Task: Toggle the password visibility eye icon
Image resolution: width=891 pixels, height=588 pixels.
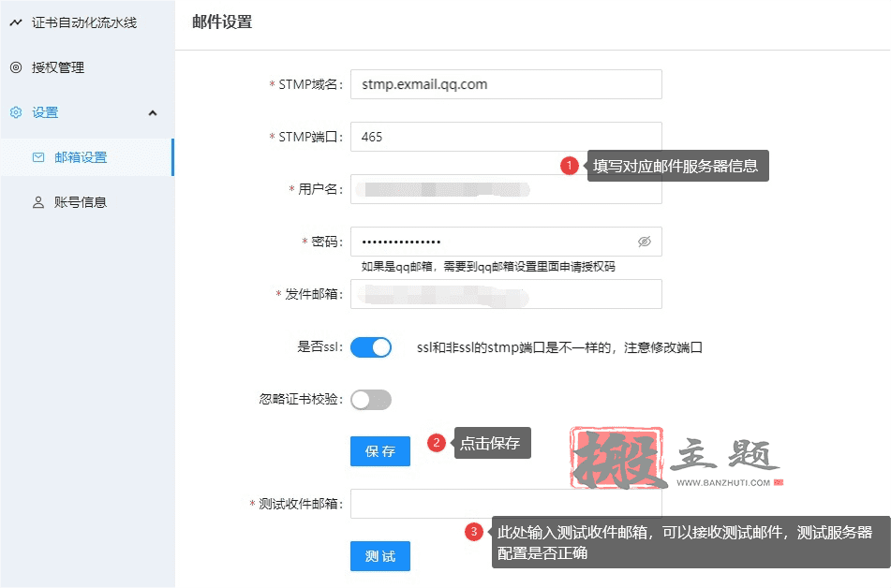Action: 644,242
